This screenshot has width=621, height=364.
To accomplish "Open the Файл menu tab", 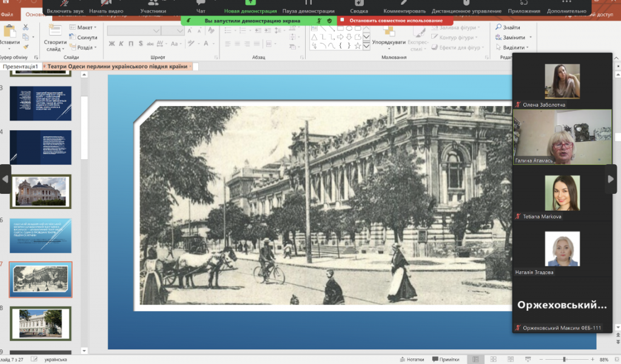I will click(7, 15).
